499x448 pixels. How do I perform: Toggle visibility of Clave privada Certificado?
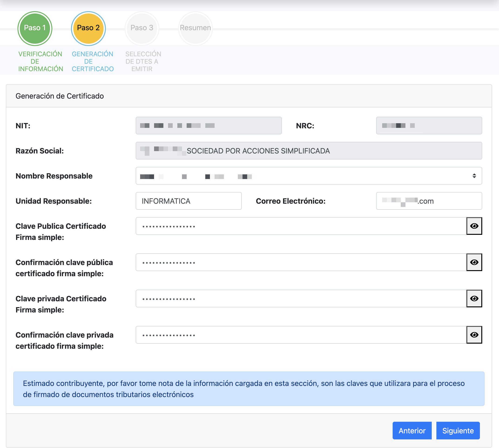474,298
